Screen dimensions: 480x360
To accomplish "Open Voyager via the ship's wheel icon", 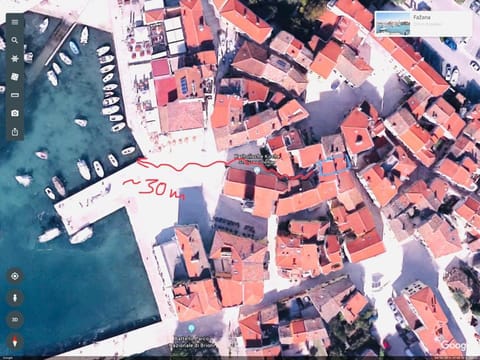I will [x=15, y=59].
